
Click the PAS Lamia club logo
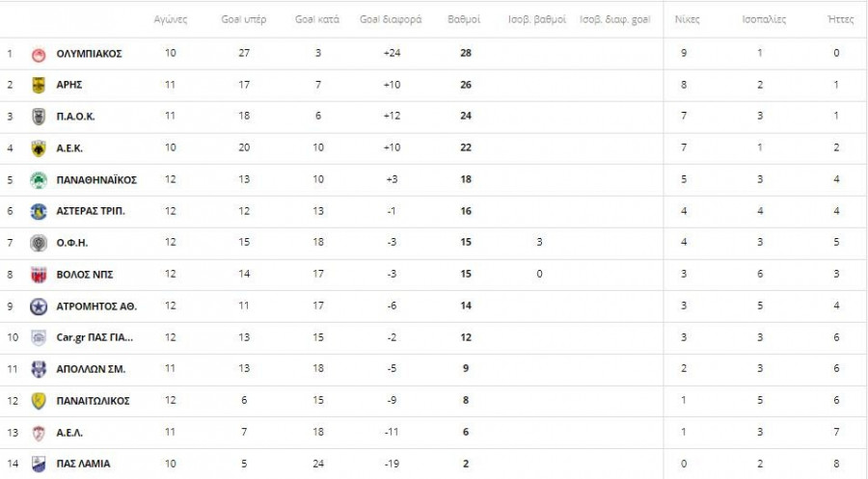[39, 464]
